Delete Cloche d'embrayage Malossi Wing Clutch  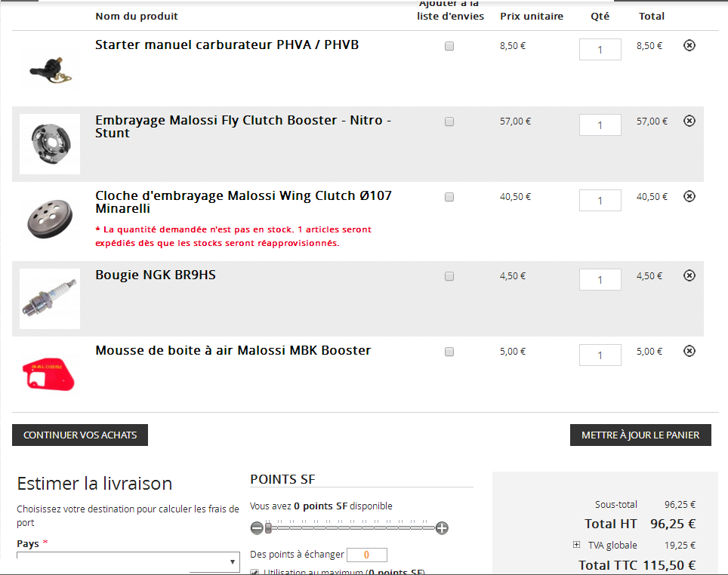(689, 196)
